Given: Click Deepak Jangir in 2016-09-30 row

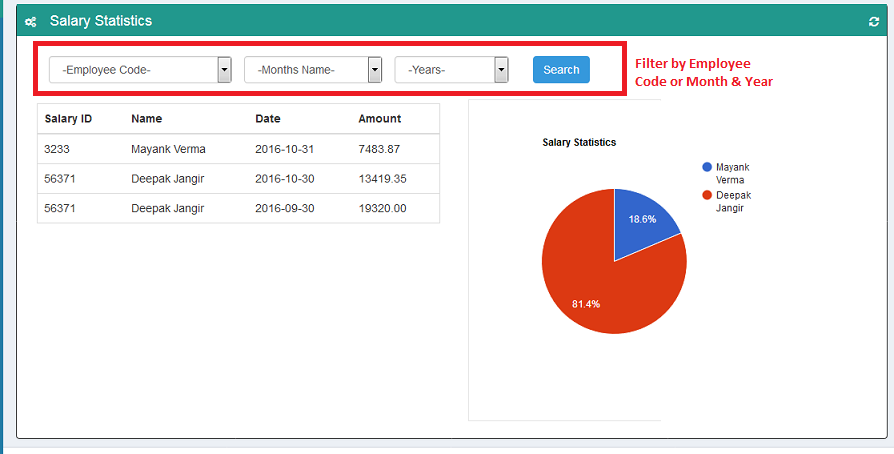Looking at the screenshot, I should pyautogui.click(x=168, y=208).
